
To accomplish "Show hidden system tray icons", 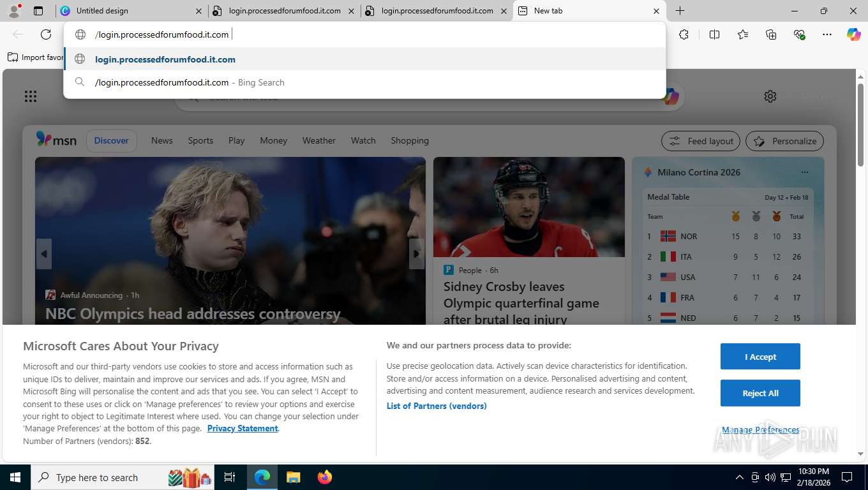I will coord(740,477).
